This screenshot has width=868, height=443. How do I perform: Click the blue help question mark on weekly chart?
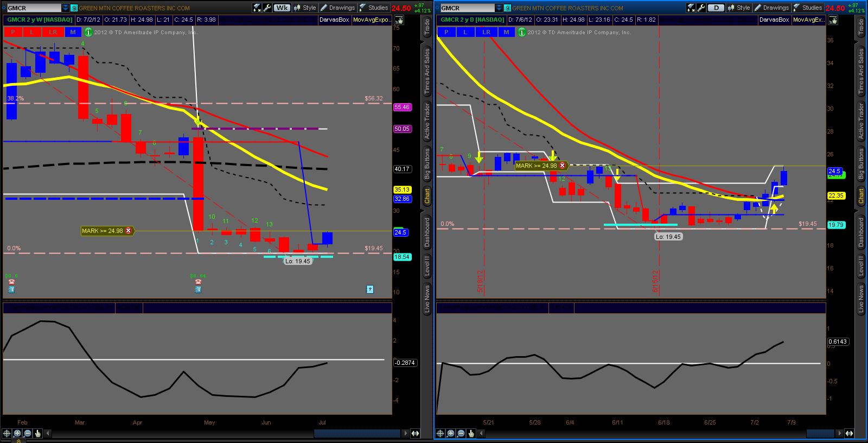pos(370,289)
